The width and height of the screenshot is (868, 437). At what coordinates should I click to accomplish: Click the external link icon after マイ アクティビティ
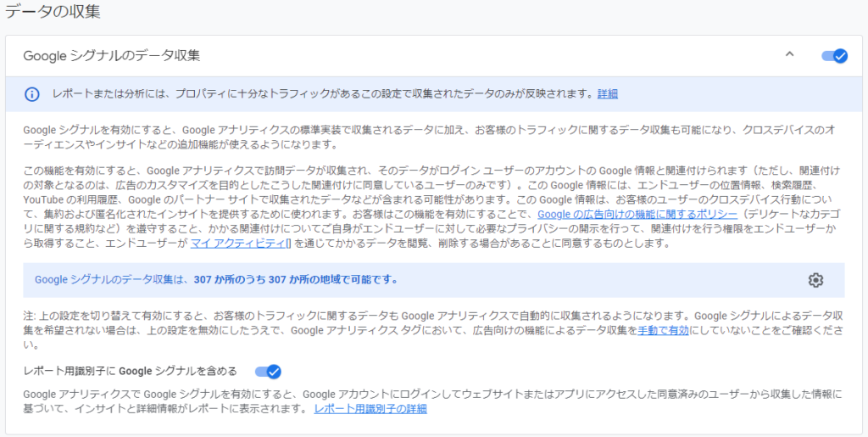click(288, 244)
